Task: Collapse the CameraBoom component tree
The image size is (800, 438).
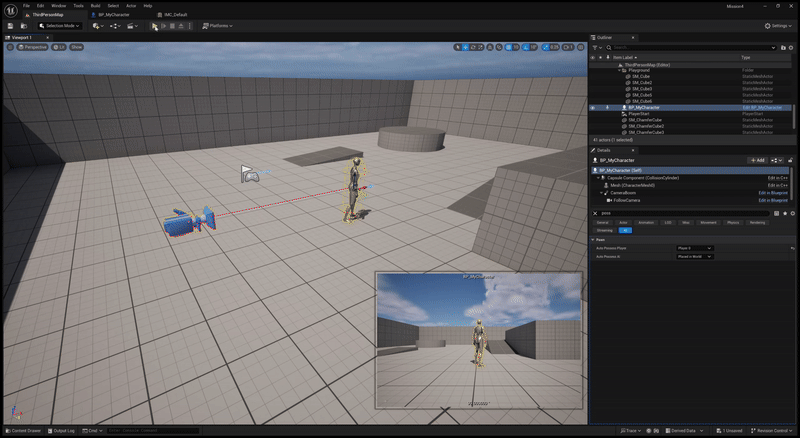Action: click(601, 193)
